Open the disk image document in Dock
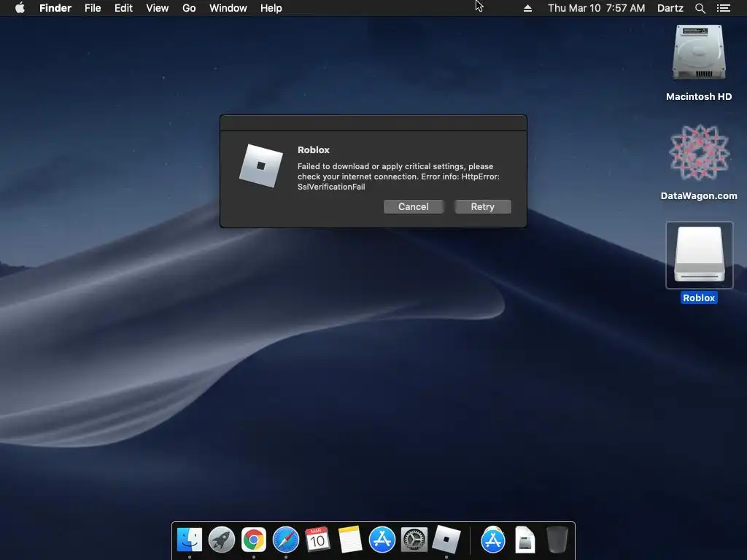Screen dimensions: 747x560 click(x=525, y=540)
